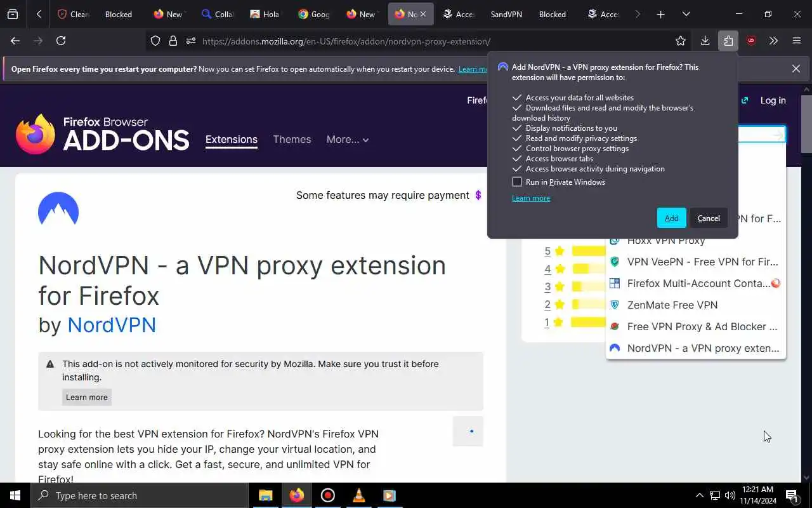Click Learn more in security warning
The width and height of the screenshot is (812, 508).
coord(87,398)
